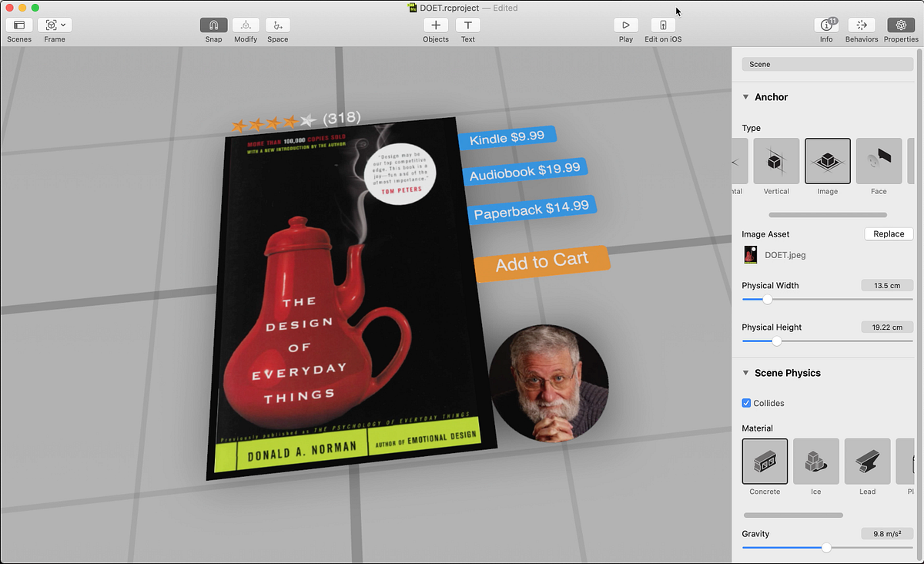This screenshot has width=924, height=564.
Task: Add new Objects to scene
Action: [436, 25]
